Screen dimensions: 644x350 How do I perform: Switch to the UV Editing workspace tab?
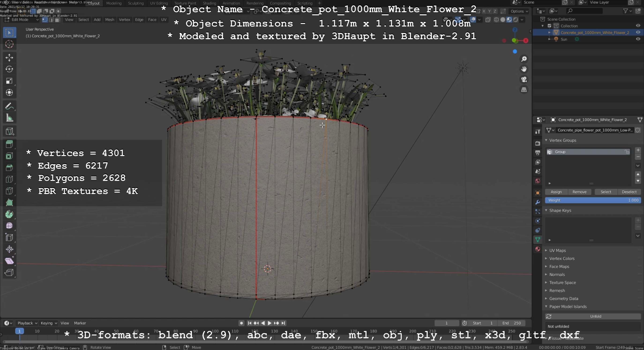[159, 3]
